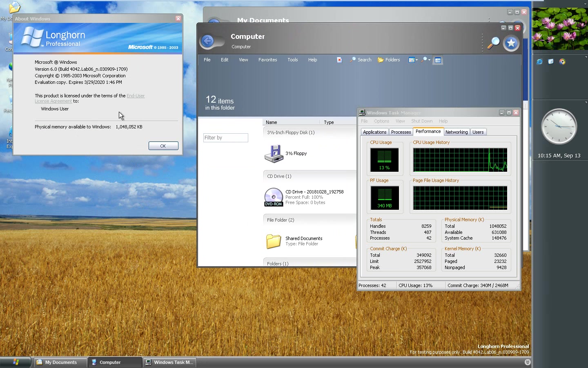Collapse the CD Drive (1) group header
This screenshot has height=368, width=588.
(310, 176)
